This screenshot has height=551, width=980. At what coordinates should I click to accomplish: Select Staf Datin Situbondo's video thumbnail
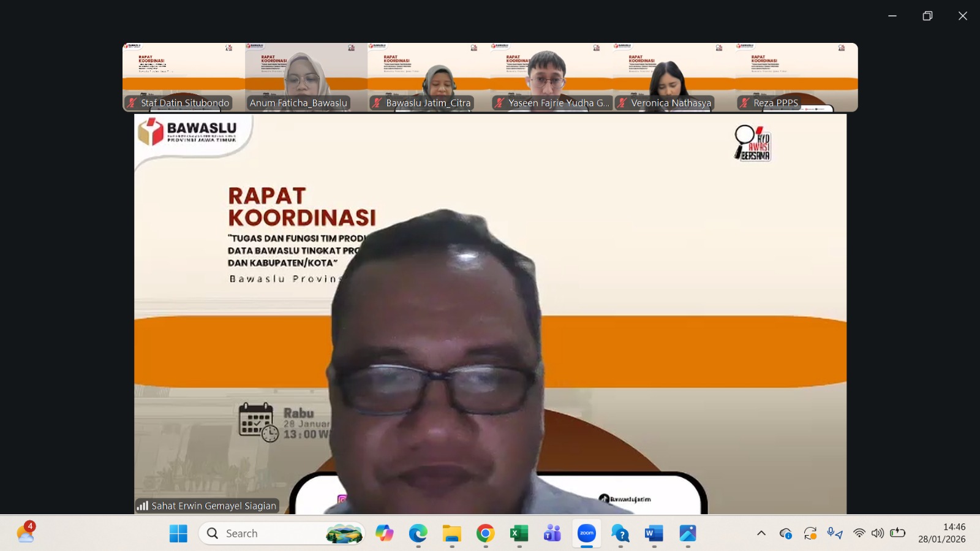pyautogui.click(x=184, y=77)
